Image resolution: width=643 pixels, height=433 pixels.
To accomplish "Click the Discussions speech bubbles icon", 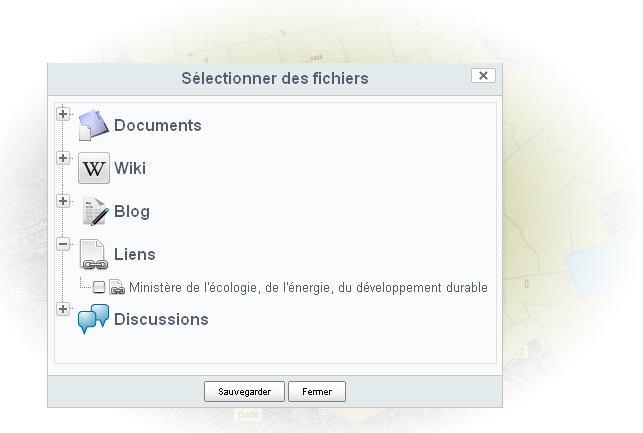I will point(93,319).
